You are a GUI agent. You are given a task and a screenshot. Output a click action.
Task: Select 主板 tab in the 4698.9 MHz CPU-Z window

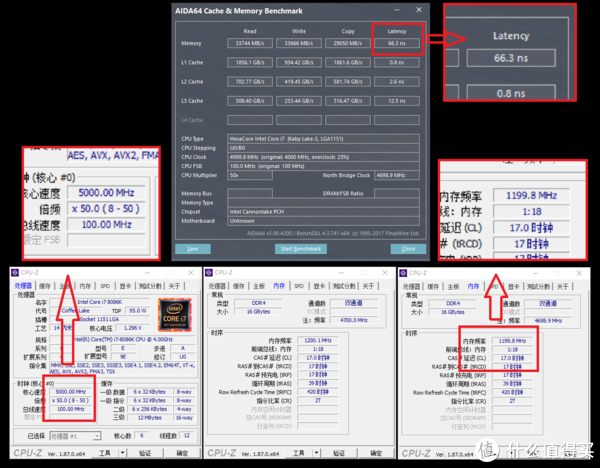pos(453,286)
